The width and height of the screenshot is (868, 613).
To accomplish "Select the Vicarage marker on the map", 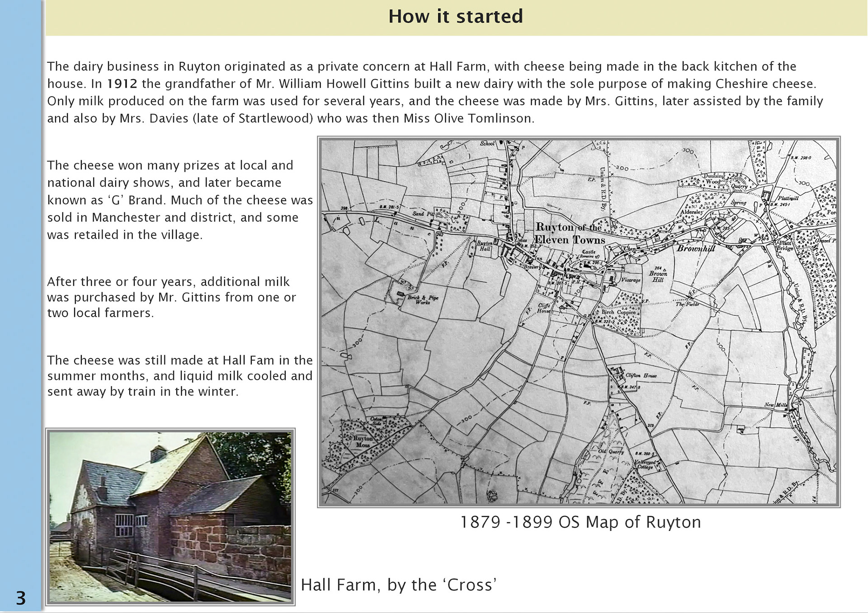I will (x=630, y=280).
